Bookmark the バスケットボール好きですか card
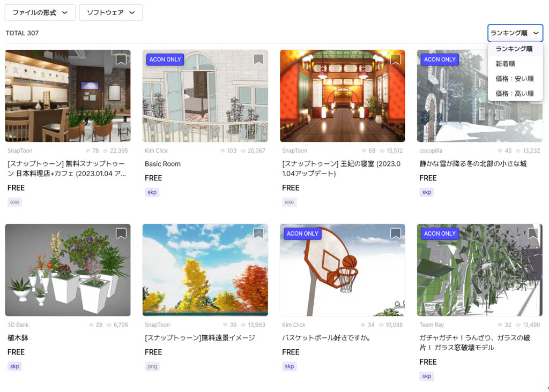The height and width of the screenshot is (392, 549). [396, 233]
